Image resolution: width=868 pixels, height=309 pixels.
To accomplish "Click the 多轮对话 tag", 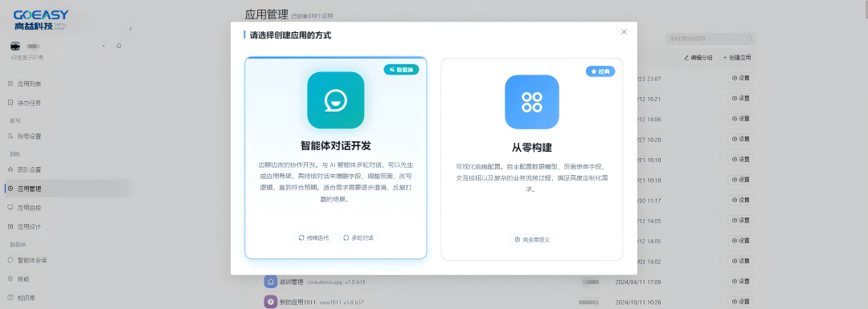I will point(358,238).
